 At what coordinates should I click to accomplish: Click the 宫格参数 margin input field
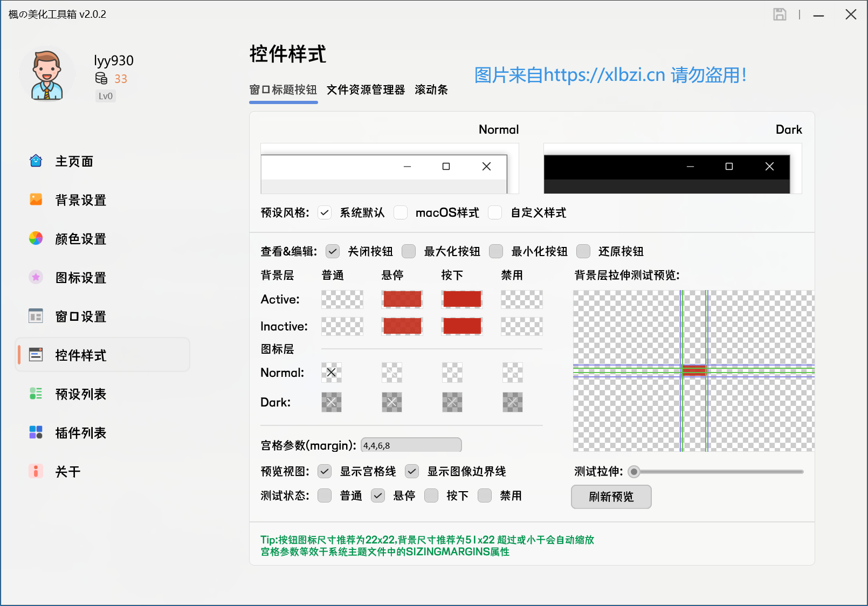411,444
